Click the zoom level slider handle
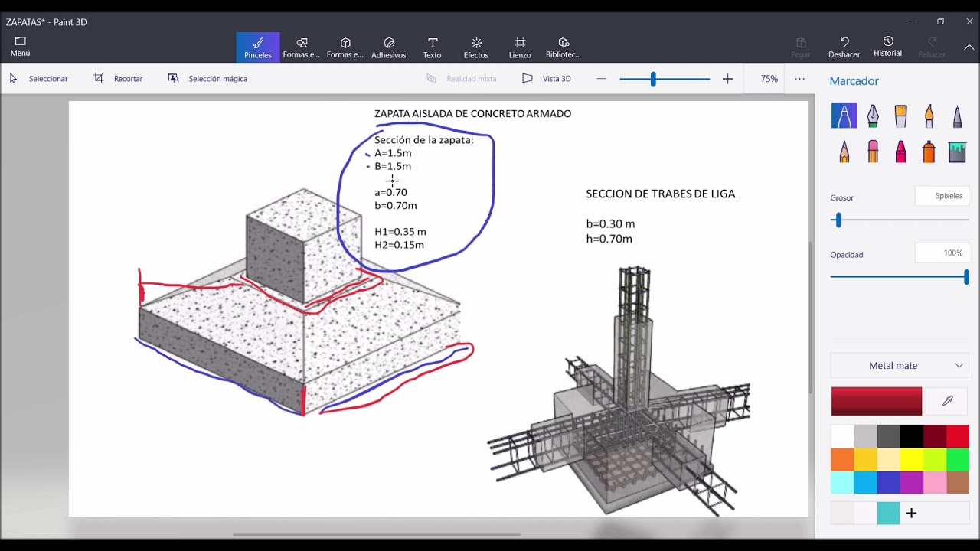The height and width of the screenshot is (551, 980). [653, 79]
